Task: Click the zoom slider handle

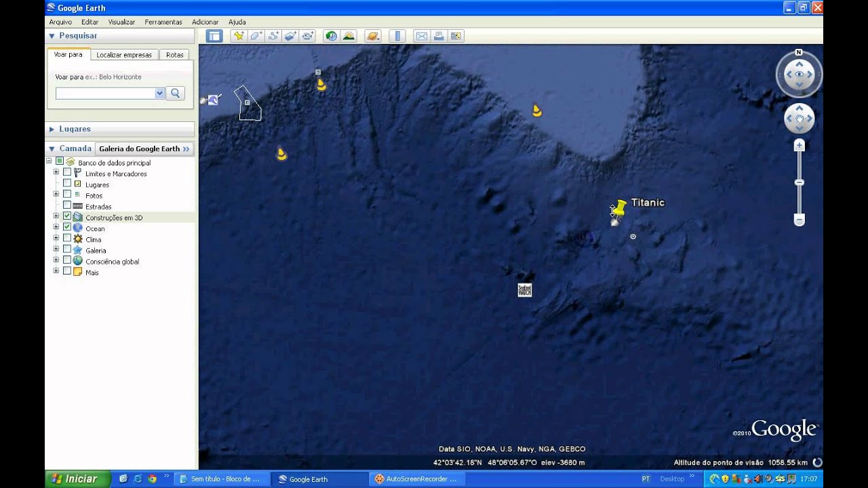Action: click(x=800, y=182)
